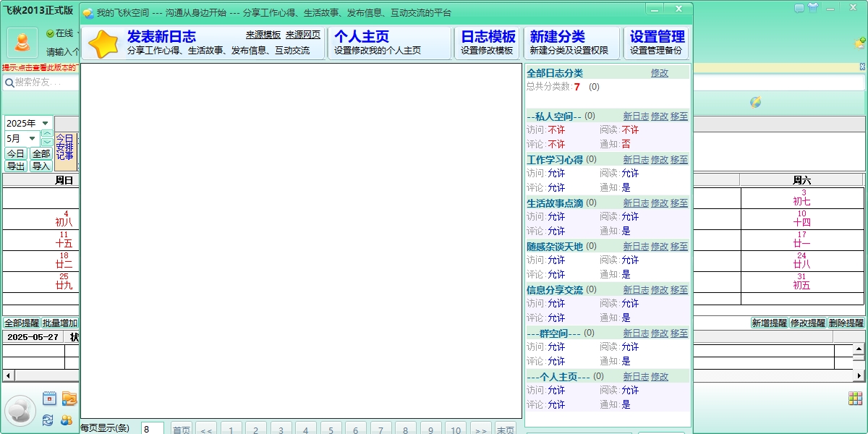Click the user avatar icon in FeiQ main window
This screenshot has height=434, width=868.
22,43
